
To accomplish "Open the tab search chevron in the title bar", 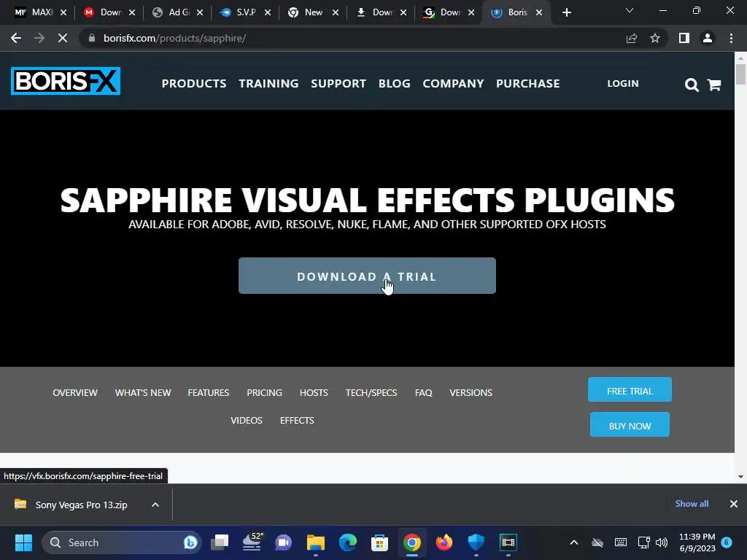I will click(630, 10).
